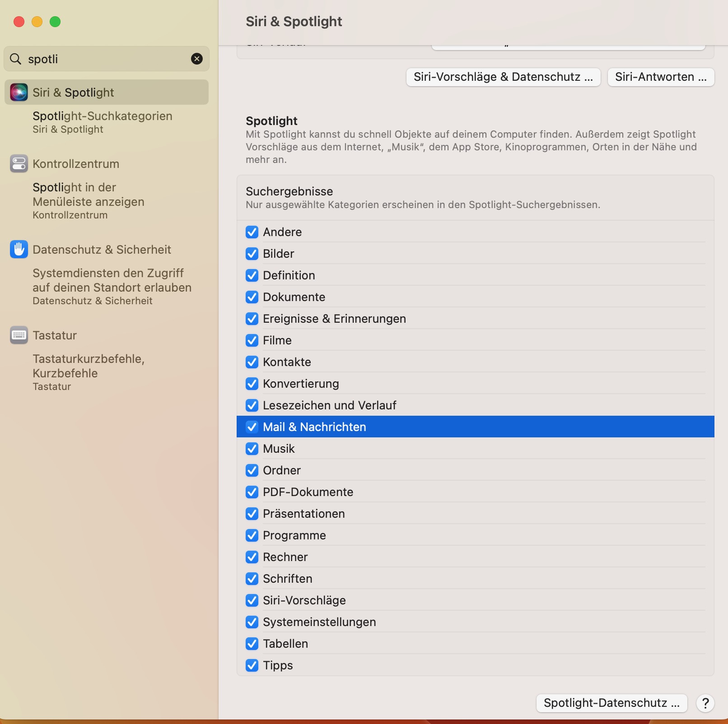Image resolution: width=728 pixels, height=724 pixels.
Task: Click the Kontrollzentrum sidebar icon
Action: click(x=19, y=163)
